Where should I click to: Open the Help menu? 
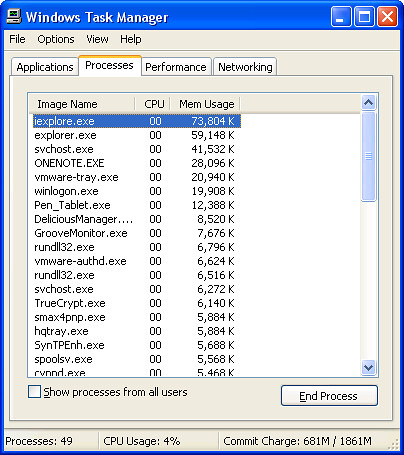tap(131, 39)
